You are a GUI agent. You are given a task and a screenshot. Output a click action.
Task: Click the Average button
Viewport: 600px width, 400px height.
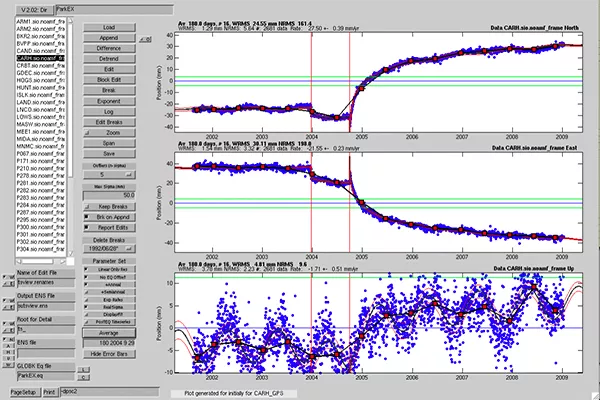tap(109, 333)
